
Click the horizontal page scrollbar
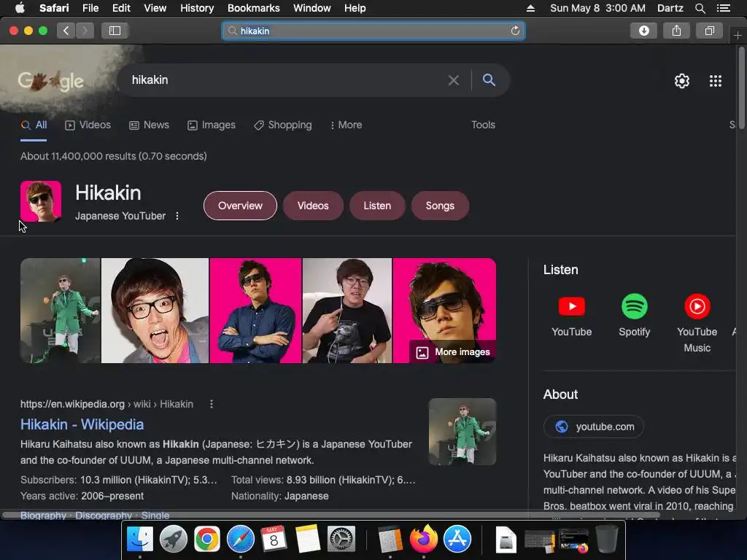click(331, 515)
